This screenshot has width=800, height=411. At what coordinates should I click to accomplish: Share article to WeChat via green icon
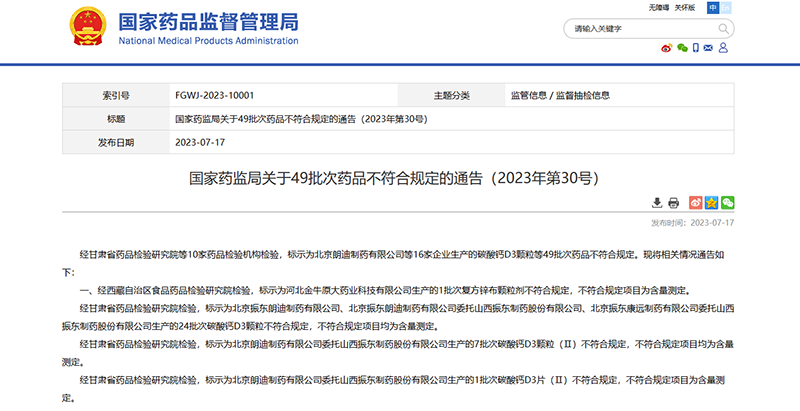click(727, 203)
